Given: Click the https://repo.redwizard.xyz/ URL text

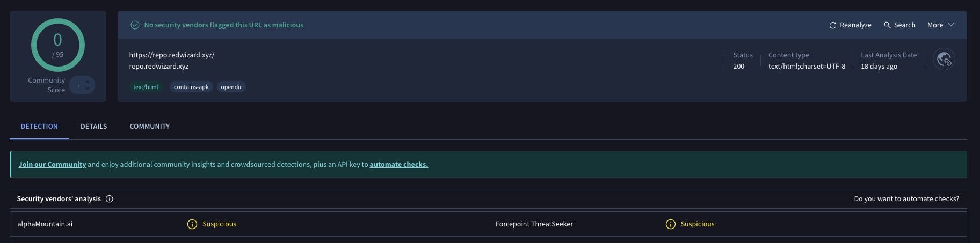Looking at the screenshot, I should [172, 55].
